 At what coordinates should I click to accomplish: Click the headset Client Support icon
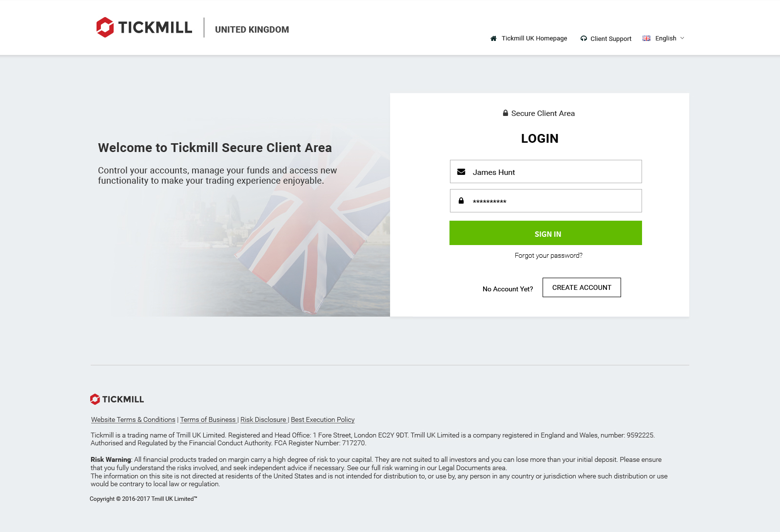tap(584, 38)
